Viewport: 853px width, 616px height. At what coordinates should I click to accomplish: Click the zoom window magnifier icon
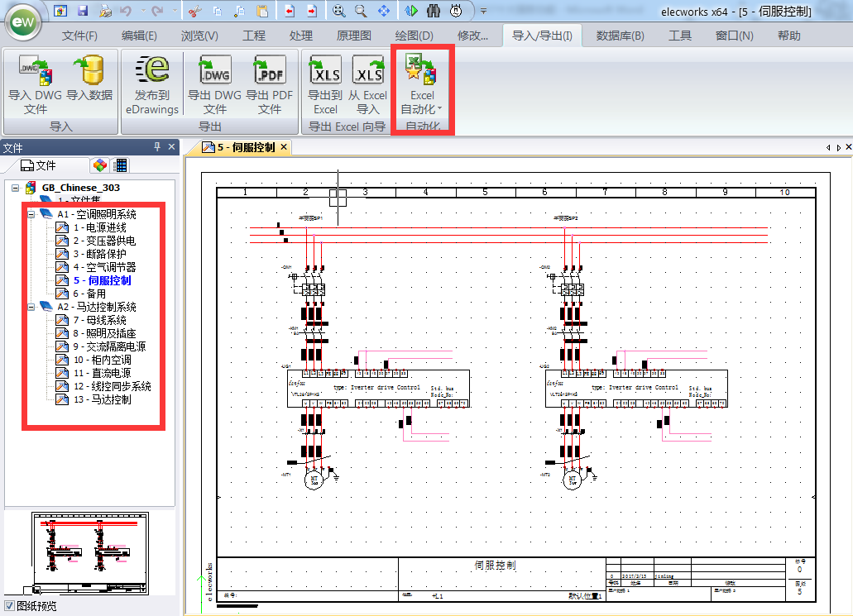coord(360,10)
